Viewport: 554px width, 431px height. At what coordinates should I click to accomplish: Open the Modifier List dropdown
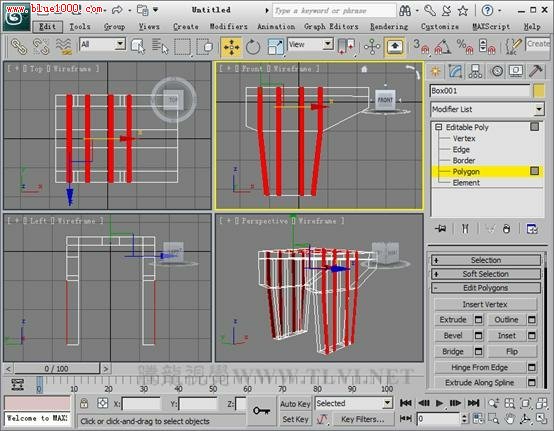click(x=487, y=109)
